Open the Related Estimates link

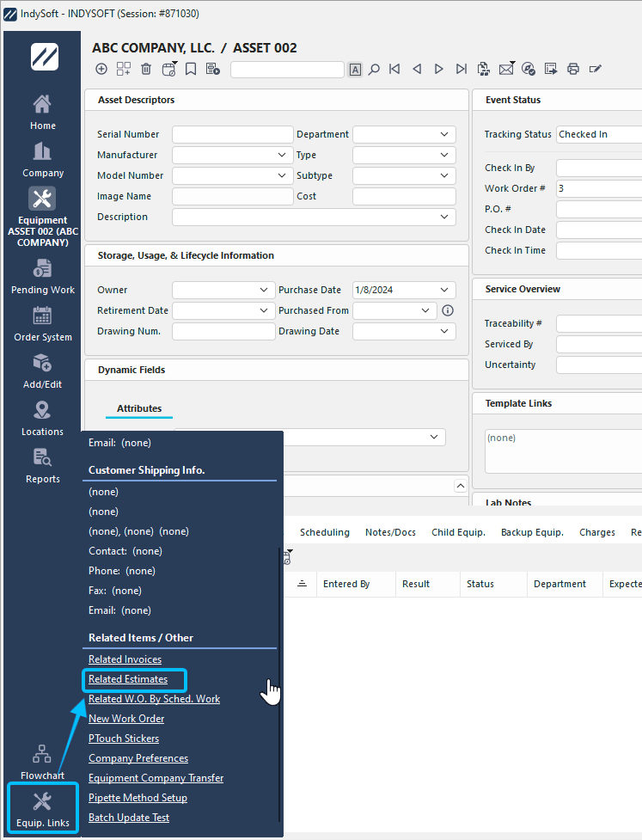click(x=128, y=679)
